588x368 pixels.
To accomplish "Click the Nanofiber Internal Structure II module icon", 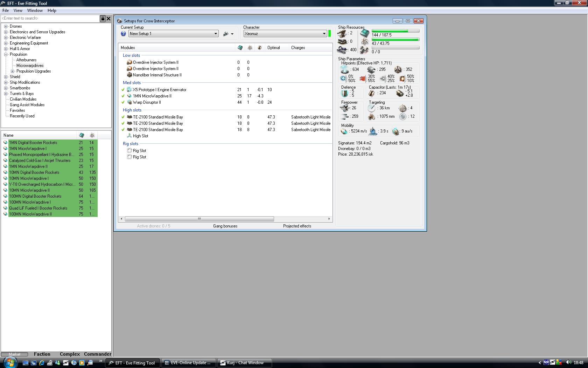I will click(129, 75).
